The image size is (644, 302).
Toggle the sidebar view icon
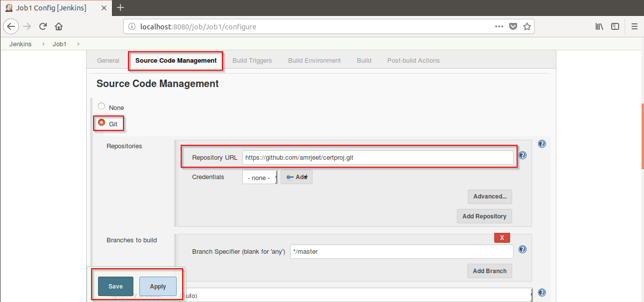615,26
